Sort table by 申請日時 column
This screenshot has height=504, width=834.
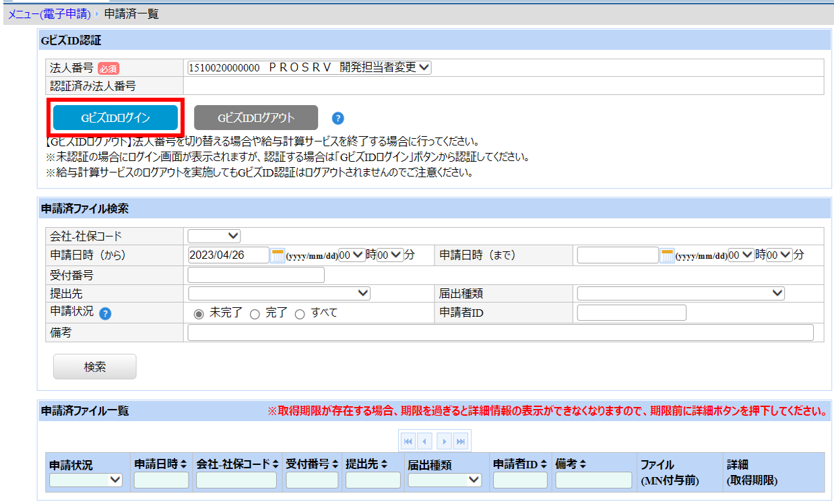[x=183, y=464]
